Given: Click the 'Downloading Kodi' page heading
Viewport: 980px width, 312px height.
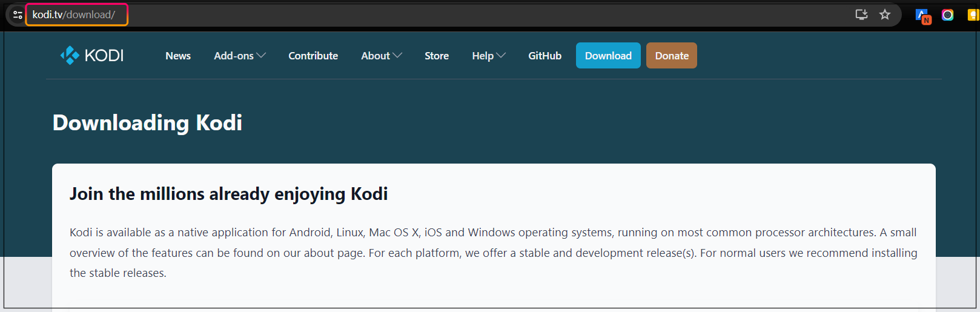Looking at the screenshot, I should tap(147, 123).
